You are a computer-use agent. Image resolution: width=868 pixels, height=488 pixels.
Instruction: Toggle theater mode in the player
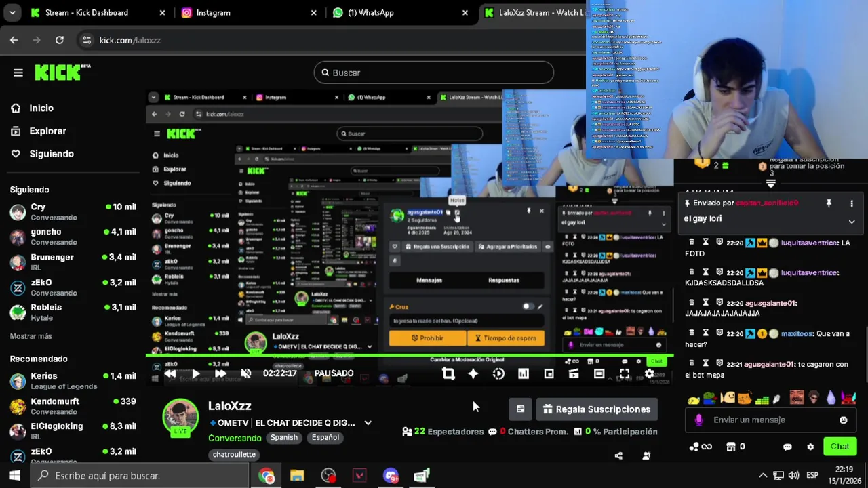[599, 373]
